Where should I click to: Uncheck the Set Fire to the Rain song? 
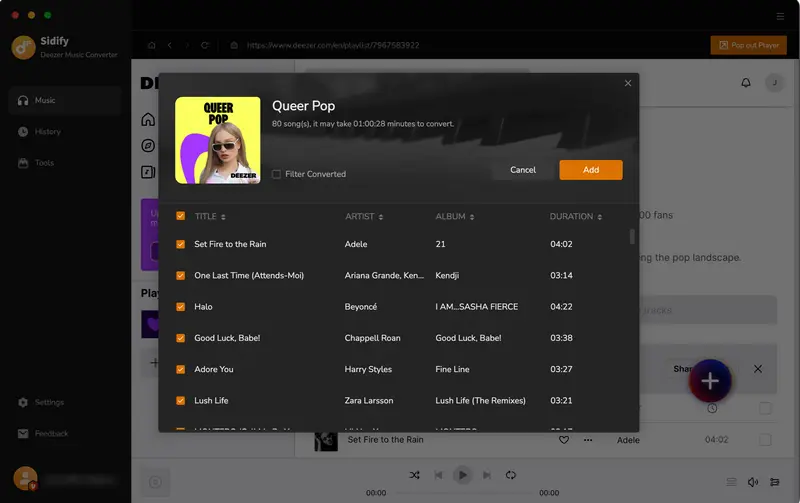(181, 244)
